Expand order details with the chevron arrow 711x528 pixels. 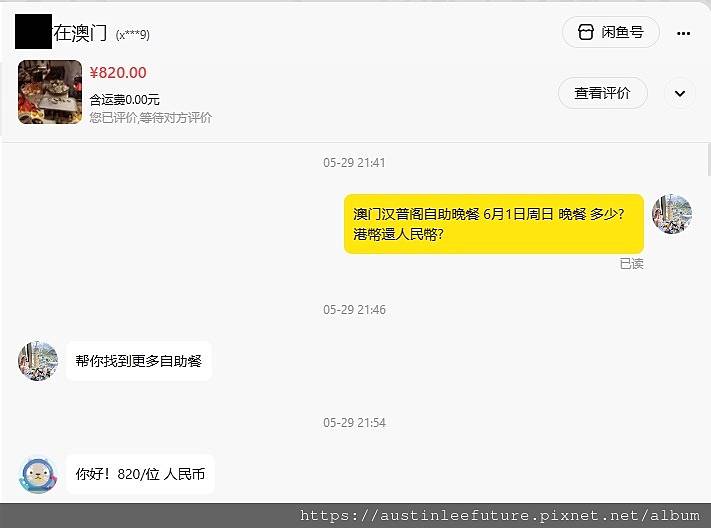click(680, 93)
